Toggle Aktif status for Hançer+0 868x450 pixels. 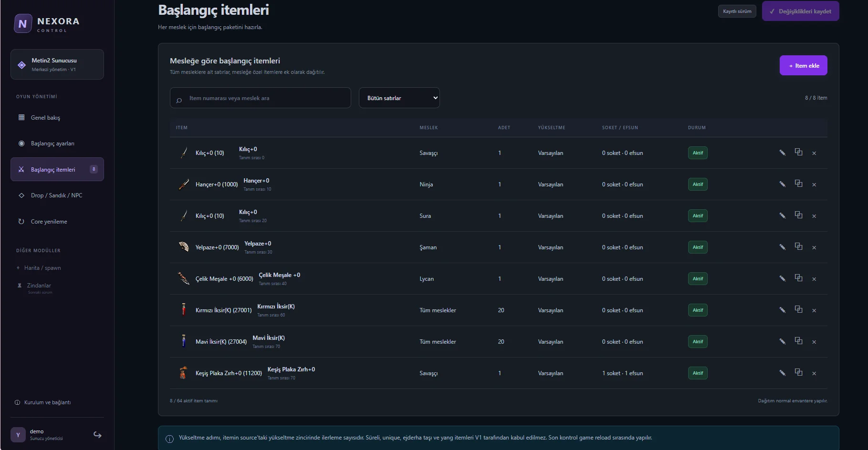coord(698,184)
